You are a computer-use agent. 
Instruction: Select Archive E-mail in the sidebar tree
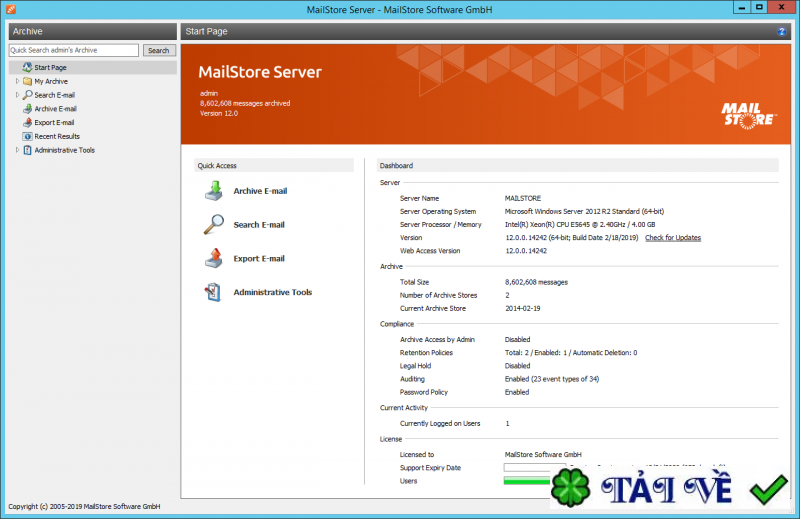click(55, 109)
